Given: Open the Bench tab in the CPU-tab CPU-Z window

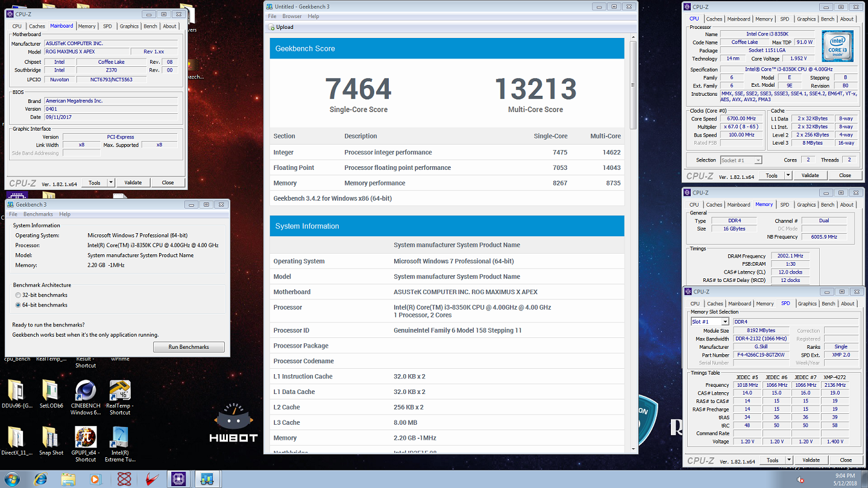Looking at the screenshot, I should tap(828, 19).
